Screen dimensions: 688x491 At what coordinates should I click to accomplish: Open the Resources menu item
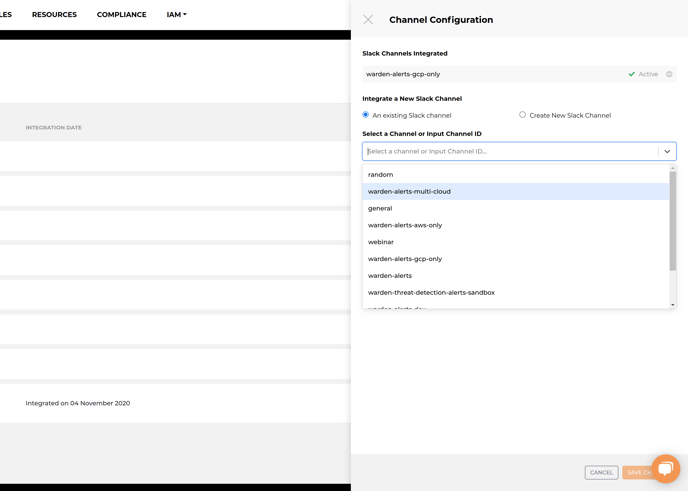click(x=54, y=14)
